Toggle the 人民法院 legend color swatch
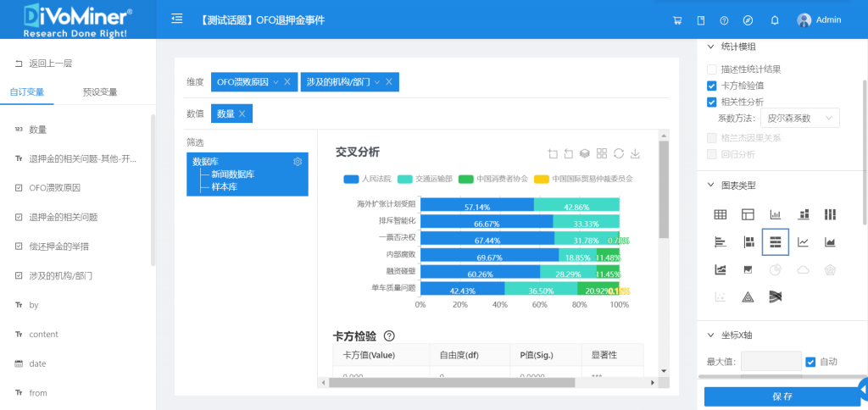The height and width of the screenshot is (410, 868). pyautogui.click(x=351, y=180)
